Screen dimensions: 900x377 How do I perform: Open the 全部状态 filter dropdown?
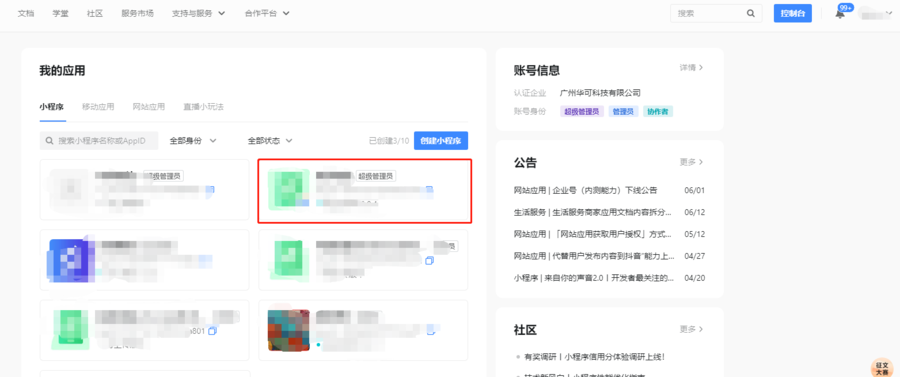(270, 141)
